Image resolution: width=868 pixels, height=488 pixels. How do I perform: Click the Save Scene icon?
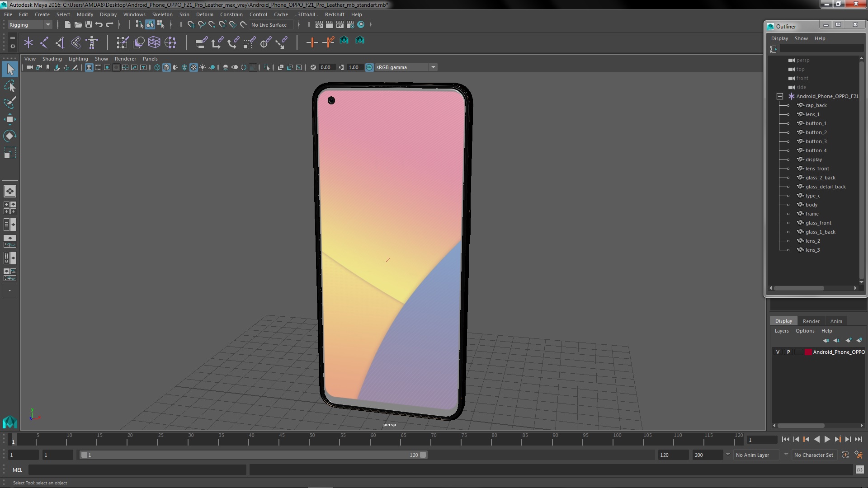(89, 25)
